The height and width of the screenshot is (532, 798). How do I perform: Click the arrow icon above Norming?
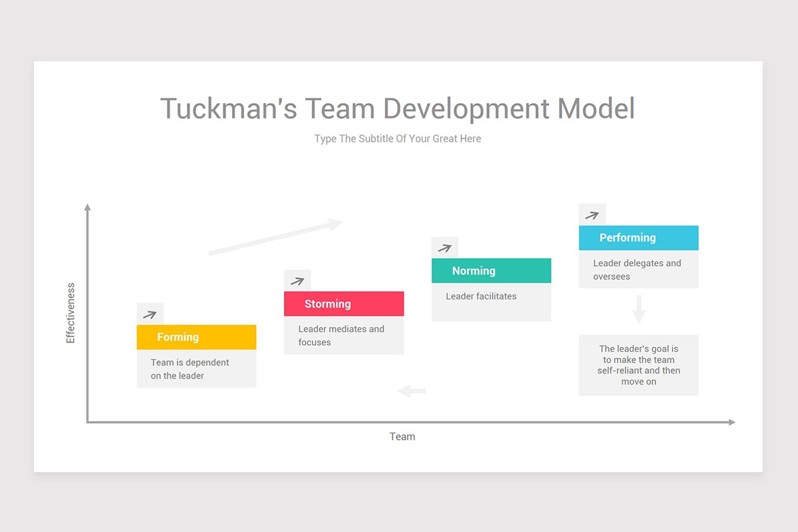point(445,246)
